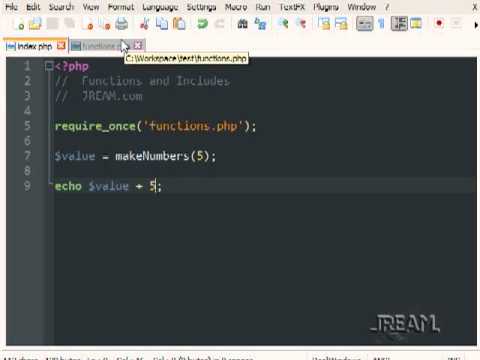Paste clipboard using the toolbar paste icon
The height and width of the screenshot is (360, 480).
click(179, 24)
